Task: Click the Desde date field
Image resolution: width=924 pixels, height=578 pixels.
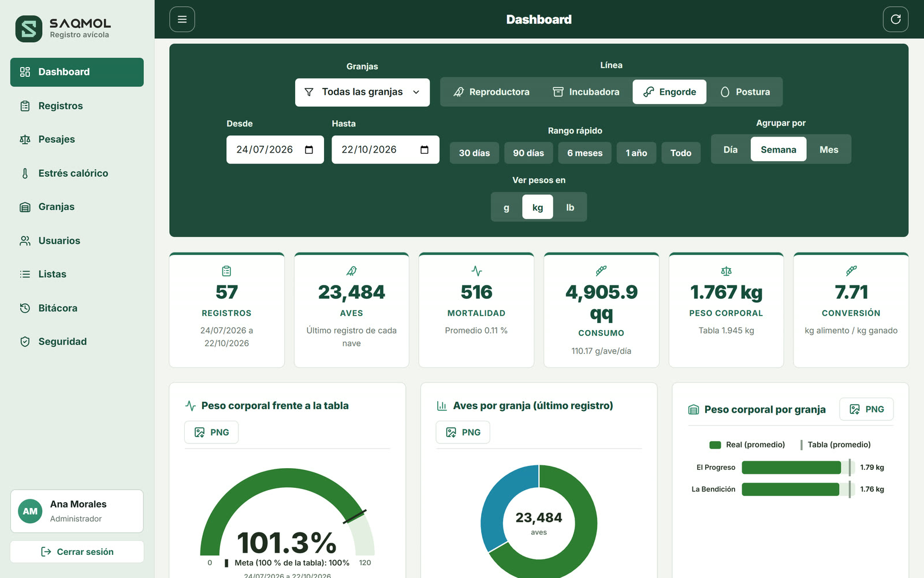Action: (x=275, y=150)
